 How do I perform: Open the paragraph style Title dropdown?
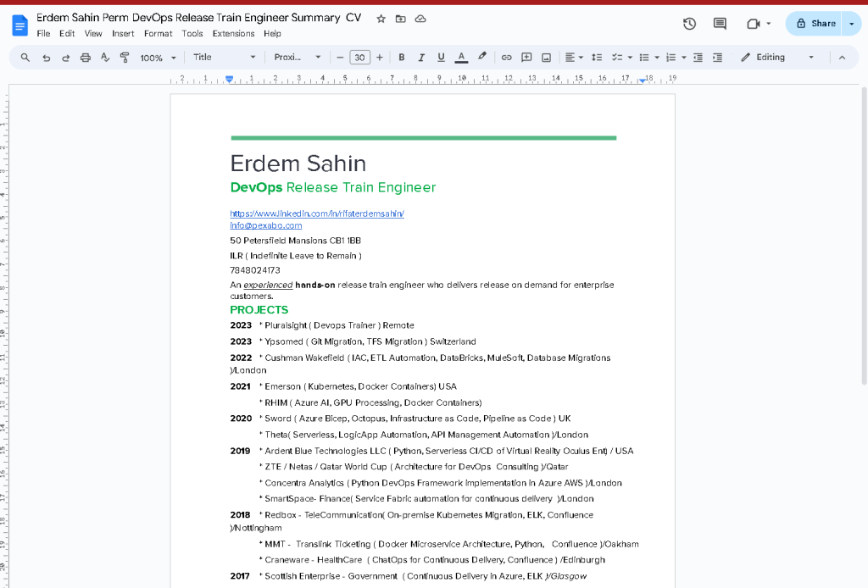pyautogui.click(x=224, y=57)
